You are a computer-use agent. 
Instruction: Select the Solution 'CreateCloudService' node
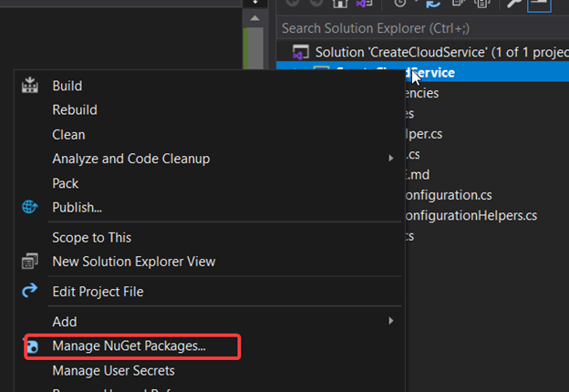pos(429,52)
